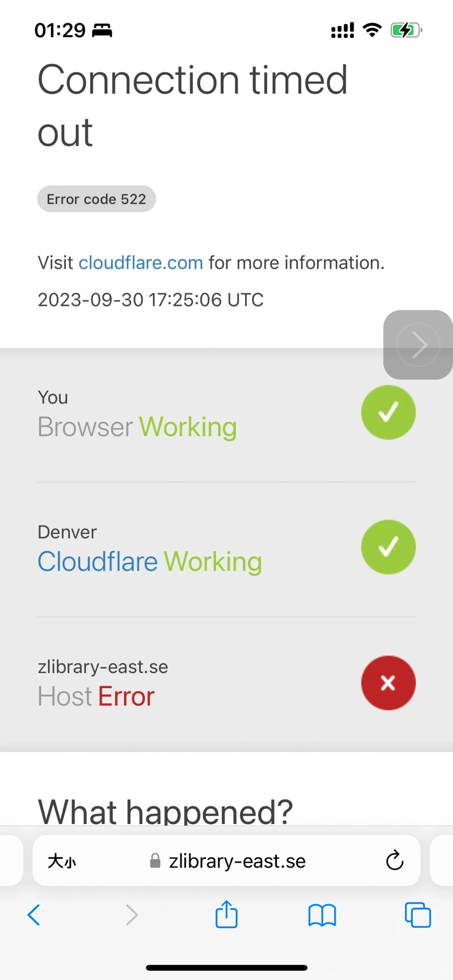
Task: Tap the zlibrary-east.se address bar field
Action: point(226,860)
